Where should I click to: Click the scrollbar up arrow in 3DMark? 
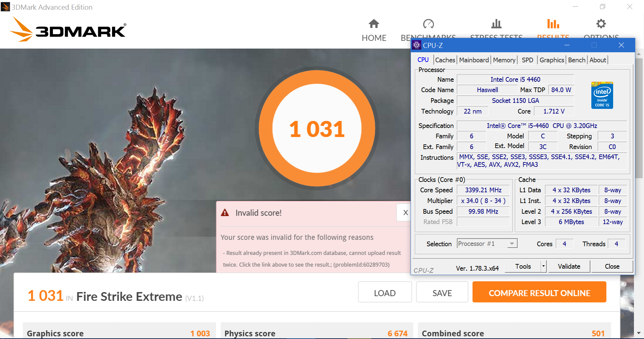[x=638, y=54]
